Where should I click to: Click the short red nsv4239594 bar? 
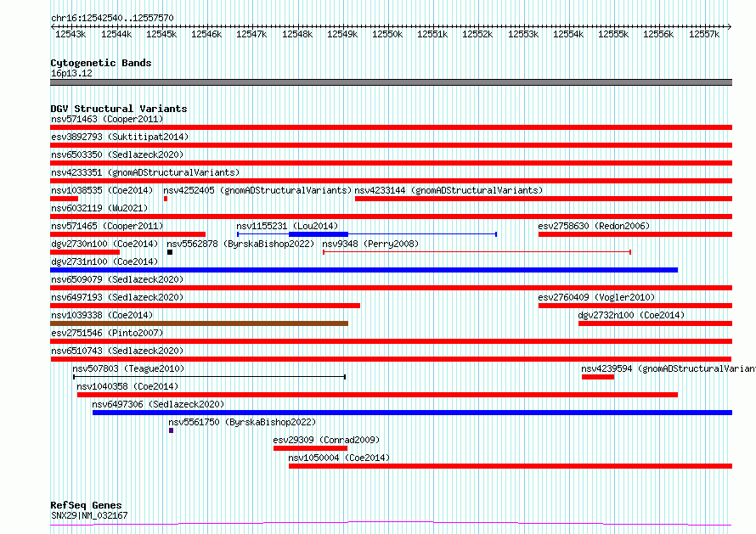pos(598,377)
